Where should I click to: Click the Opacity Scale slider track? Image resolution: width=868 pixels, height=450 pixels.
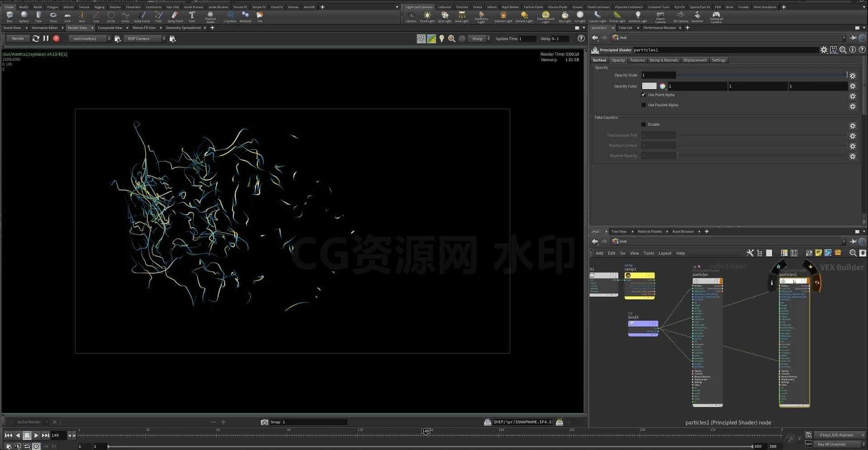pyautogui.click(x=762, y=76)
